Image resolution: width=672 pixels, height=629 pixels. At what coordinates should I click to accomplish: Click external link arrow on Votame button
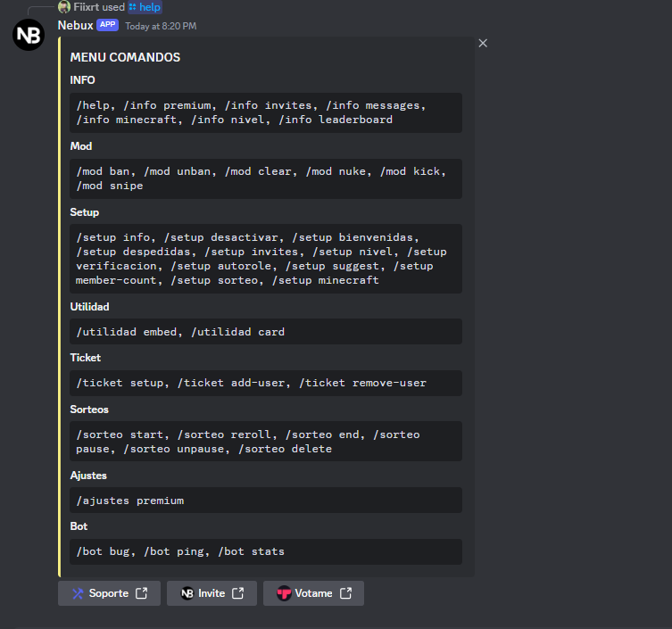[346, 593]
